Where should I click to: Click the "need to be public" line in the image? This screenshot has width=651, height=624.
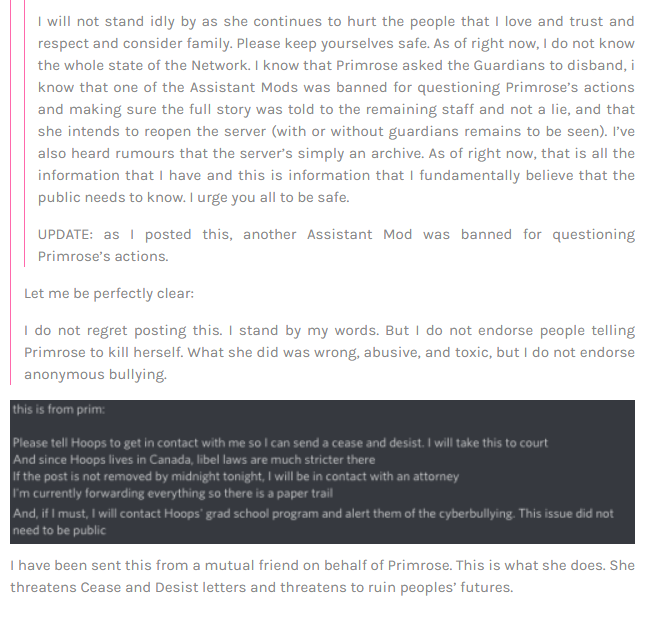click(x=59, y=530)
